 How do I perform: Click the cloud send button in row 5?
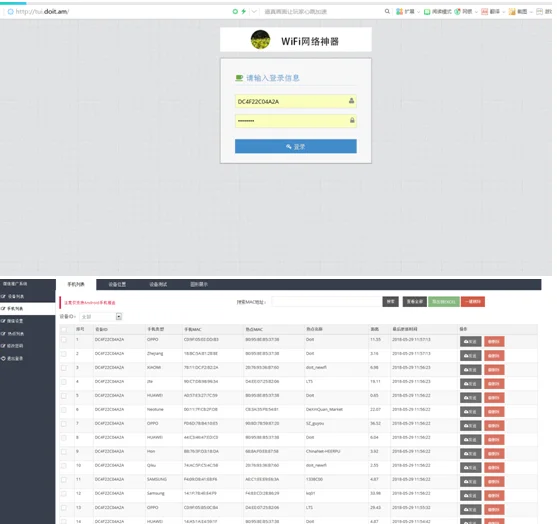pos(470,398)
